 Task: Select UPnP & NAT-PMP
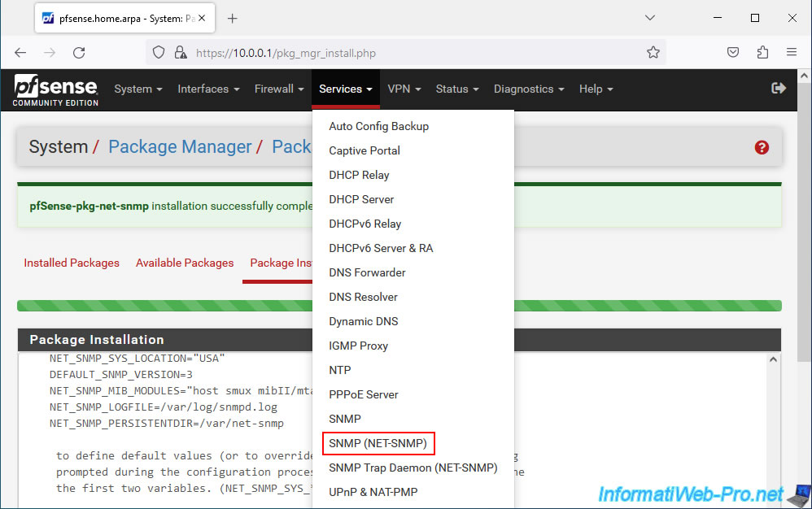coord(373,492)
